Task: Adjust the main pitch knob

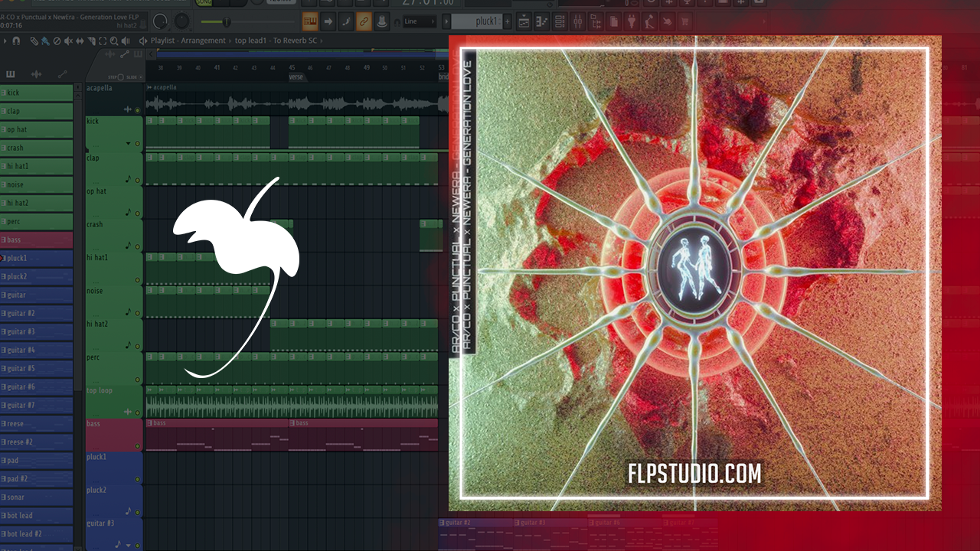Action: (x=182, y=21)
